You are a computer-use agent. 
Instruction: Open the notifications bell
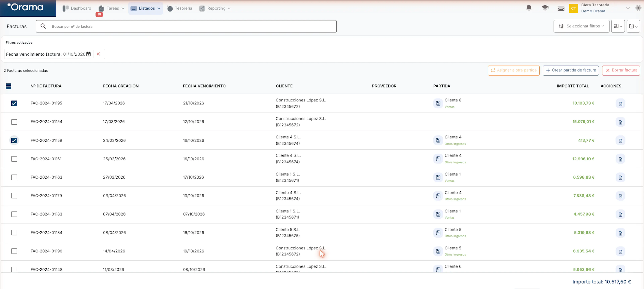pos(529,8)
